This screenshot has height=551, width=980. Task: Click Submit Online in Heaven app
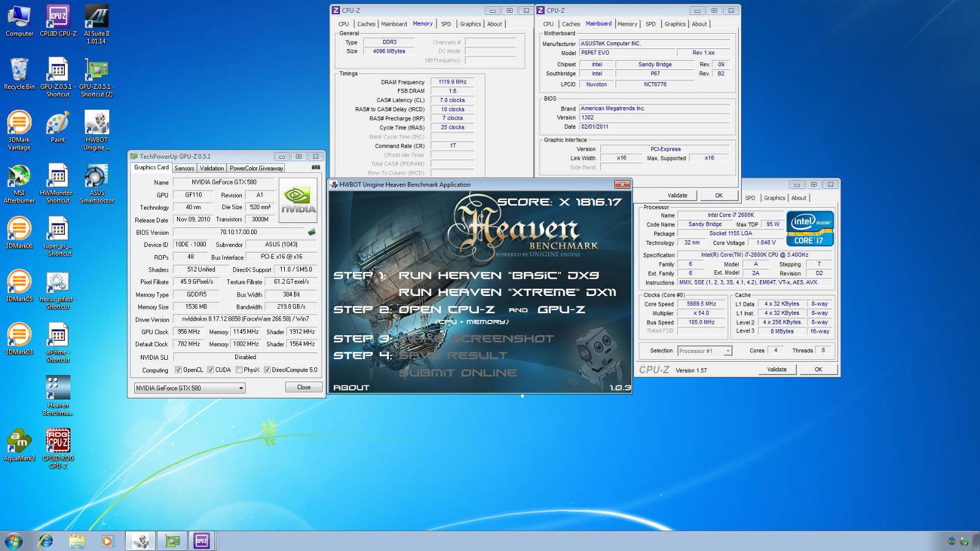(x=458, y=373)
